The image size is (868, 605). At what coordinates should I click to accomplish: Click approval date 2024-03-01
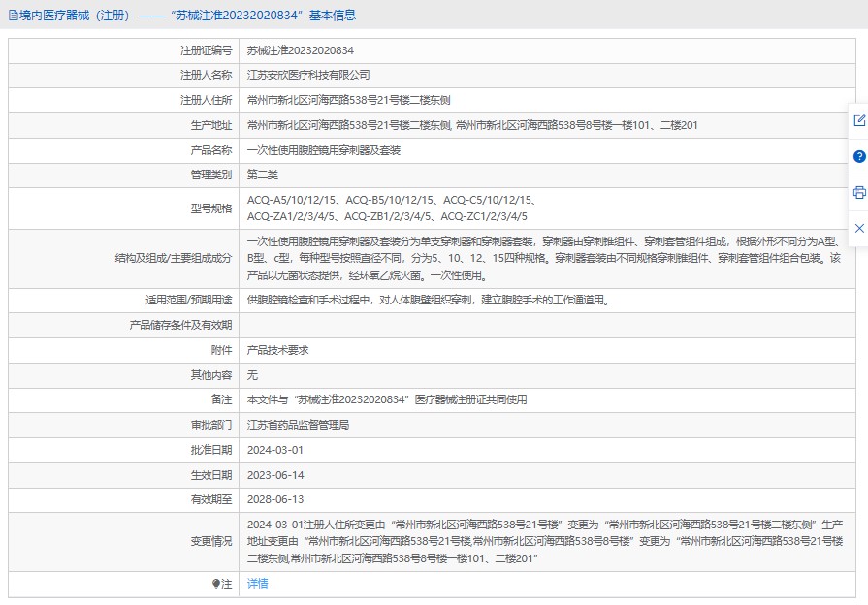275,450
